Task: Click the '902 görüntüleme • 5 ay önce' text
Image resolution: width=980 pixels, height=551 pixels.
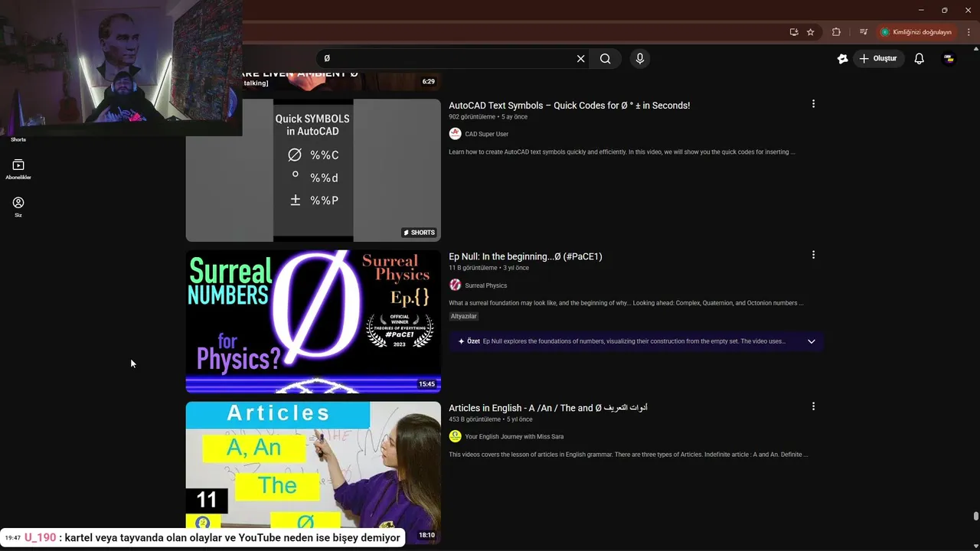Action: pos(488,117)
